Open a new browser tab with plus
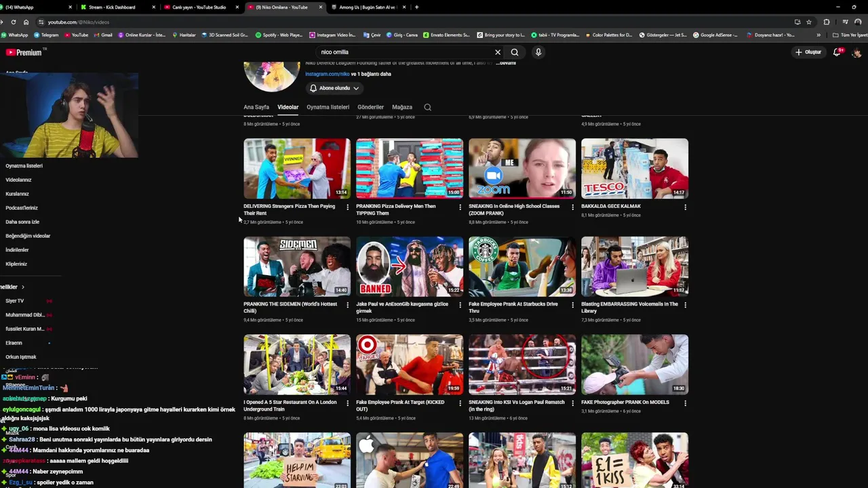Viewport: 868px width, 488px height. (x=416, y=7)
